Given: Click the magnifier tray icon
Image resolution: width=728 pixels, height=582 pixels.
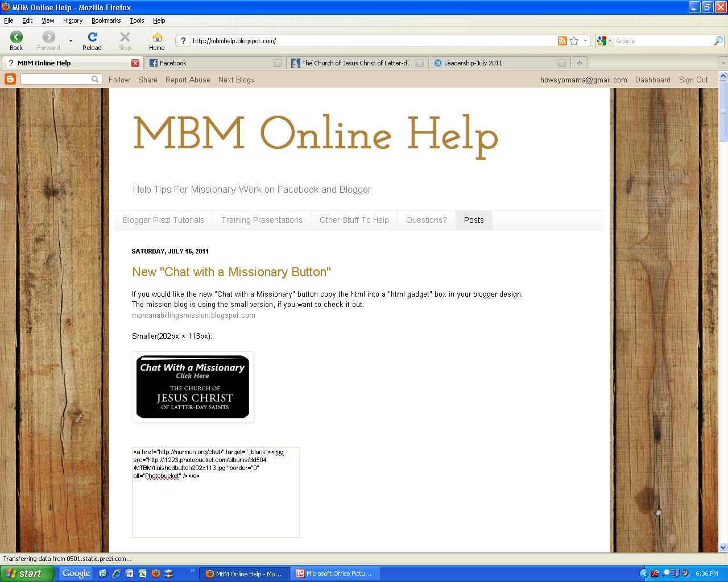Looking at the screenshot, I should pos(665,573).
